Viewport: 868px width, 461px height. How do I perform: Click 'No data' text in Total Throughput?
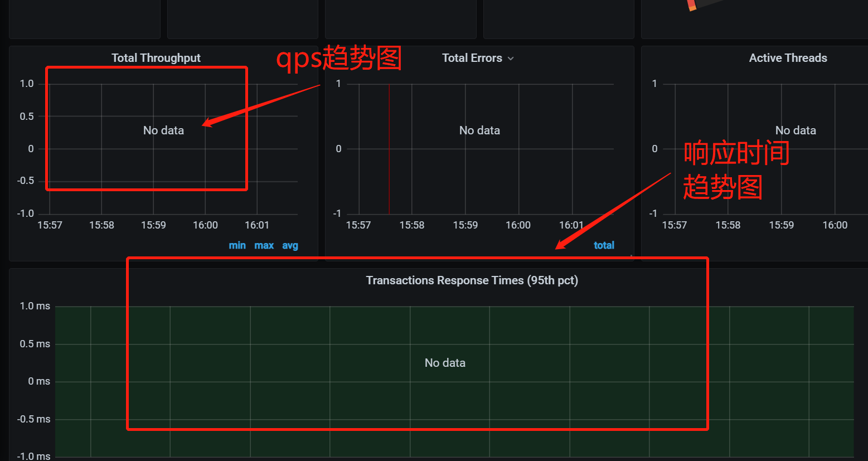coord(163,130)
